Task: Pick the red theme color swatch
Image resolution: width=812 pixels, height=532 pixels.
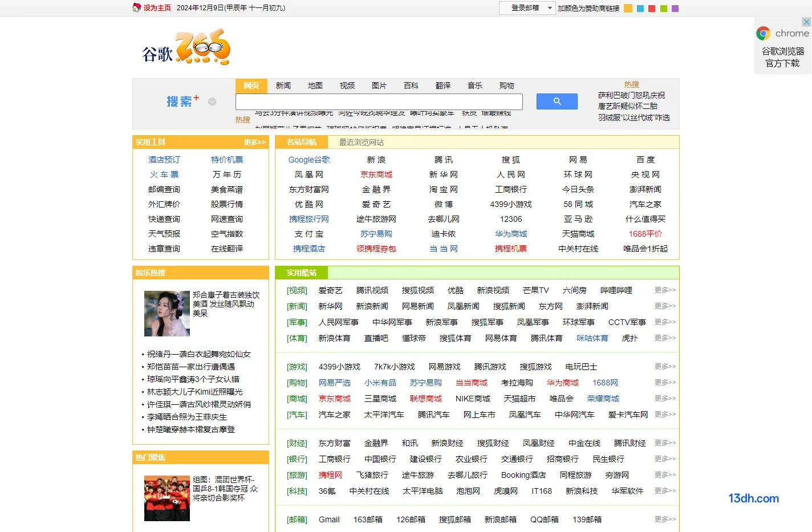Action: (652, 9)
